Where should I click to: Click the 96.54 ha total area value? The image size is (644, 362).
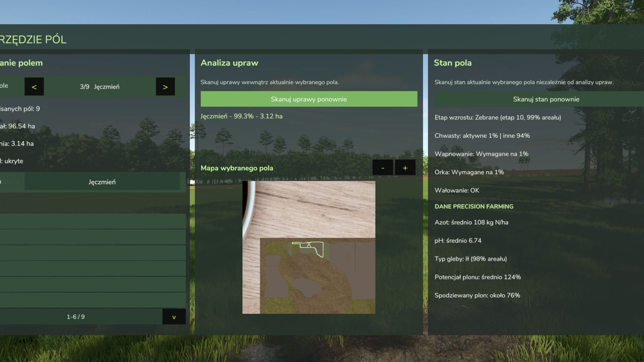pos(21,126)
